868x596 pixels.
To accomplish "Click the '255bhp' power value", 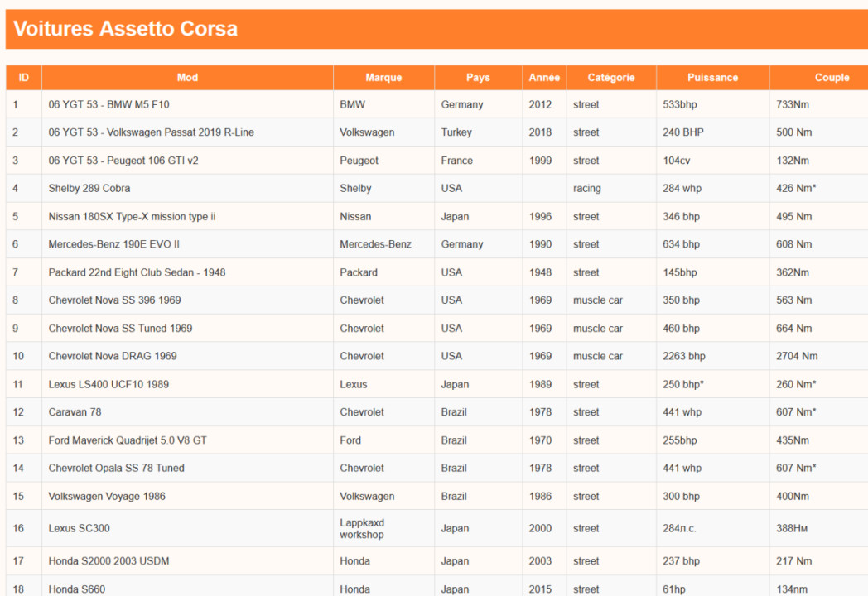I will point(679,440).
